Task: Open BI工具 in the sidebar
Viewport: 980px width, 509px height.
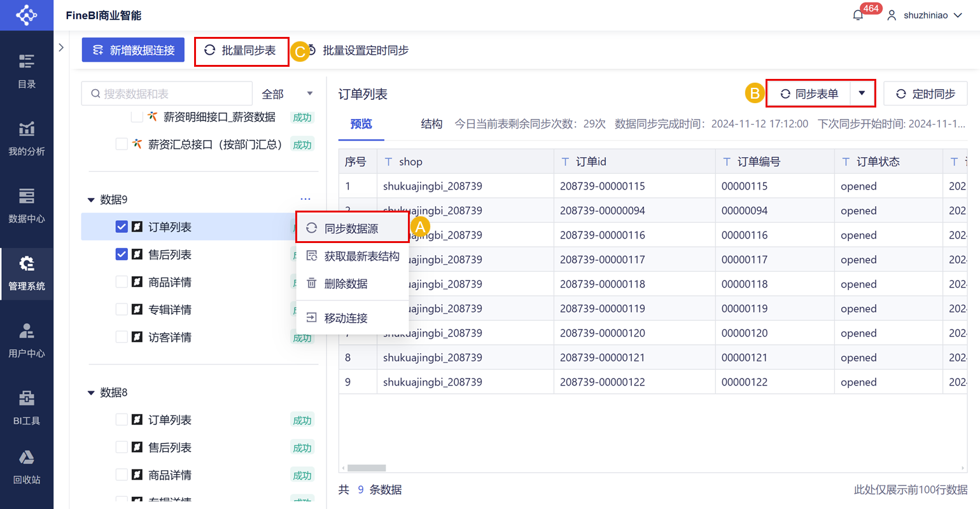Action: click(27, 408)
